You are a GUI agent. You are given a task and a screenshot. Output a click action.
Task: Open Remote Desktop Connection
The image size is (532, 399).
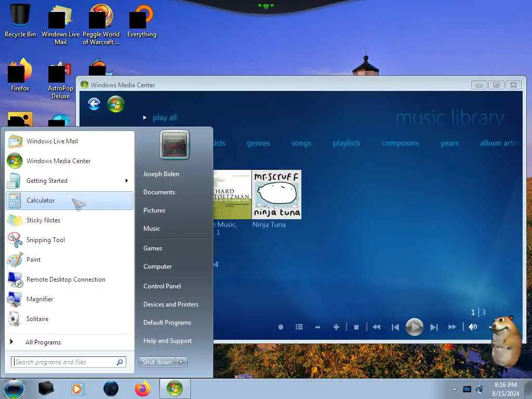pyautogui.click(x=70, y=279)
